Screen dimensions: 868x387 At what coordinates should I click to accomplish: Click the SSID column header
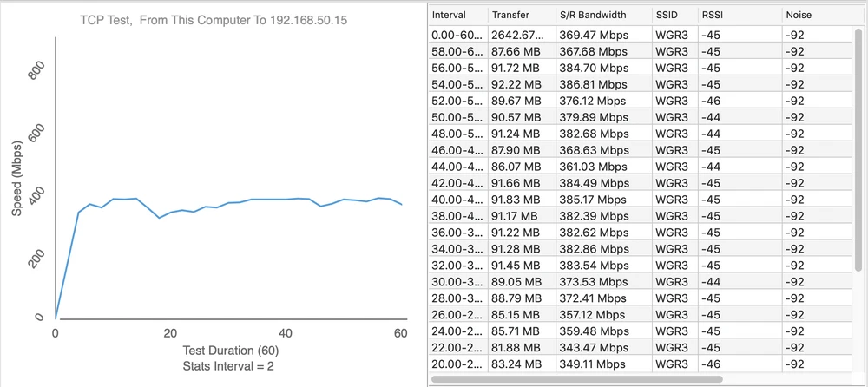(673, 16)
